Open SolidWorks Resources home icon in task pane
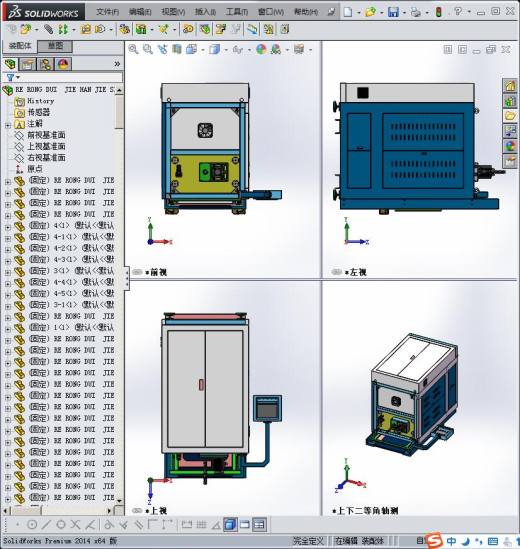 pyautogui.click(x=510, y=85)
